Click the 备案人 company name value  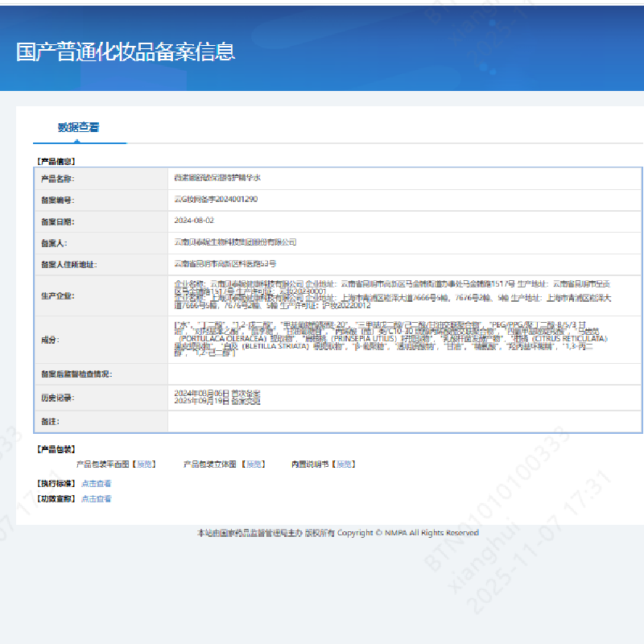[235, 242]
